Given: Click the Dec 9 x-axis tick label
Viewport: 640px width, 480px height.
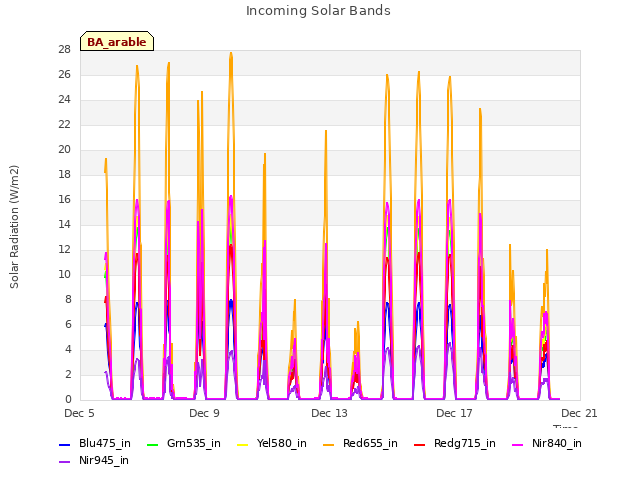Looking at the screenshot, I should pyautogui.click(x=204, y=413).
